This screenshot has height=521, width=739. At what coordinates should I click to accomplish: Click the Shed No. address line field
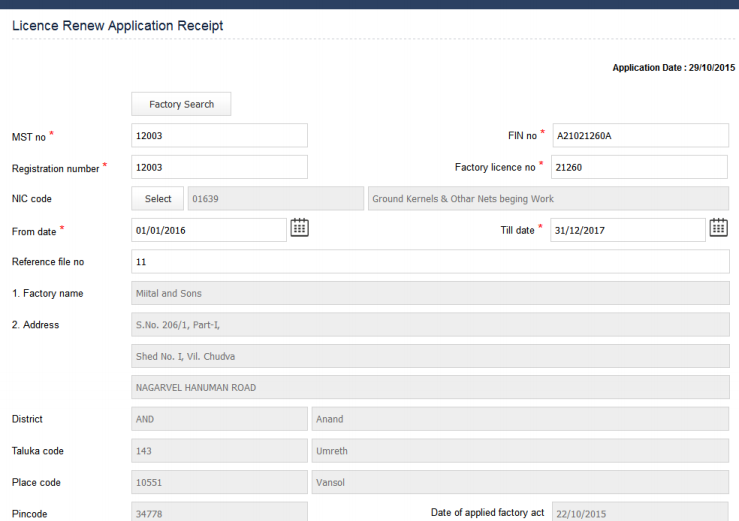(x=430, y=356)
